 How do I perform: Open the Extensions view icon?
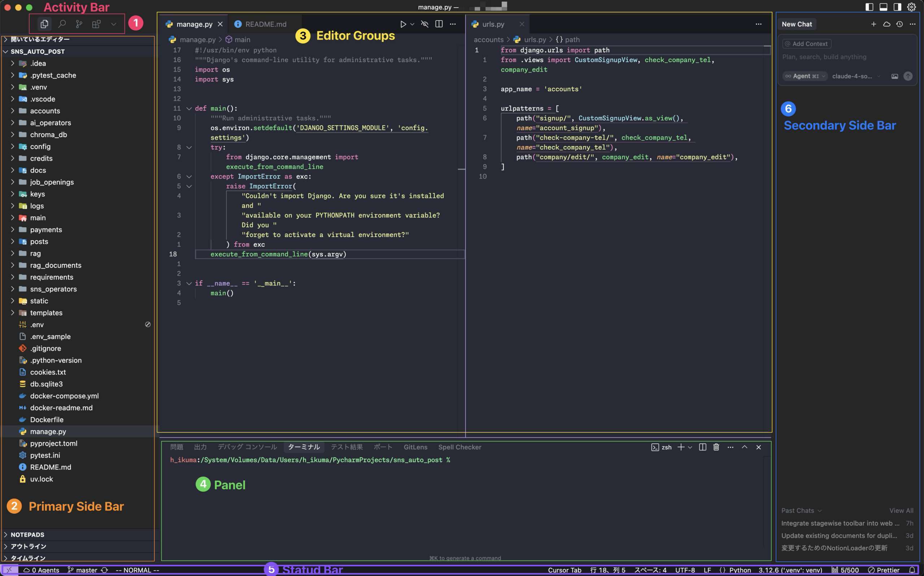(96, 24)
